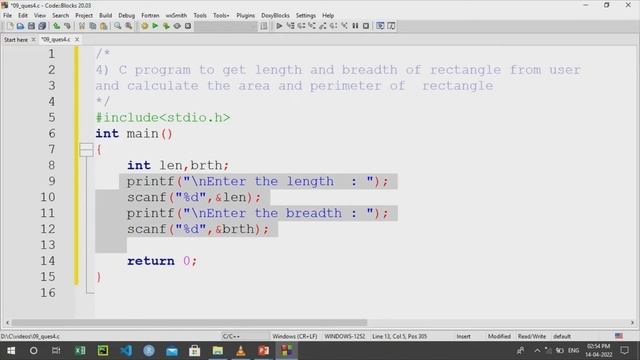Image resolution: width=640 pixels, height=360 pixels.
Task: Click the Run to cursor debug icon
Action: (x=290, y=26)
